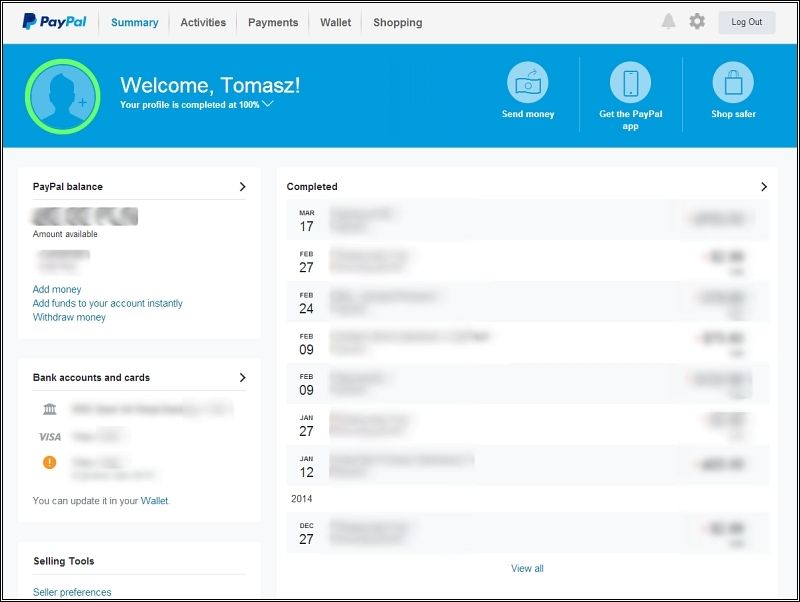Switch to the Summary tab

tap(135, 22)
